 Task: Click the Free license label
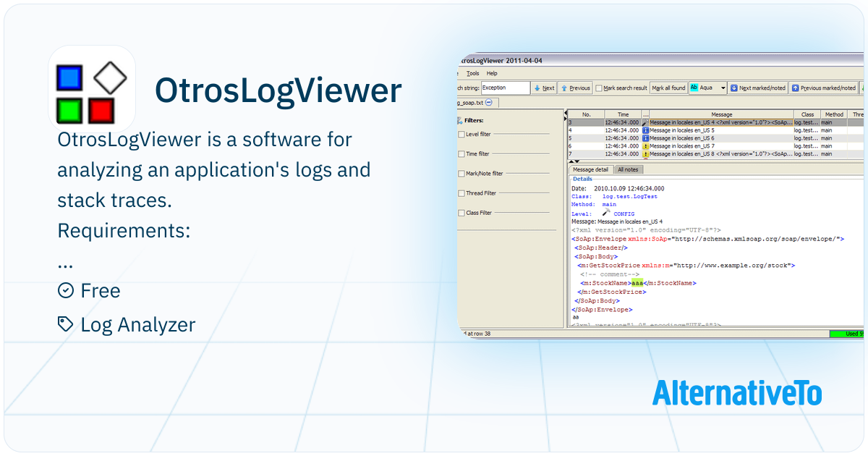(x=101, y=291)
